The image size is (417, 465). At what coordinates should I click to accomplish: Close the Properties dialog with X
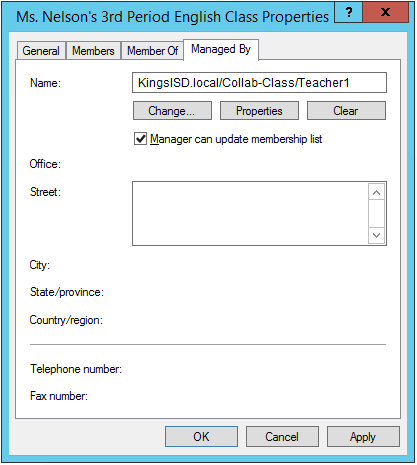pyautogui.click(x=386, y=13)
